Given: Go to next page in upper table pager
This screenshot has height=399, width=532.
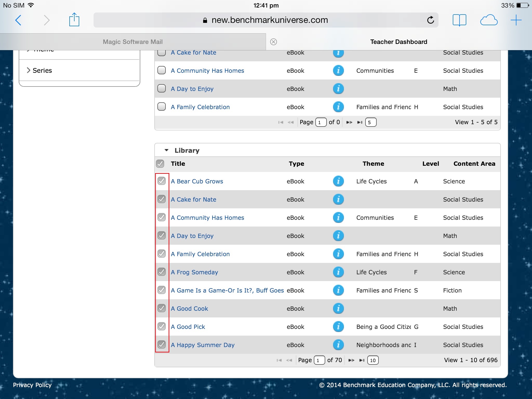Looking at the screenshot, I should pyautogui.click(x=349, y=122).
